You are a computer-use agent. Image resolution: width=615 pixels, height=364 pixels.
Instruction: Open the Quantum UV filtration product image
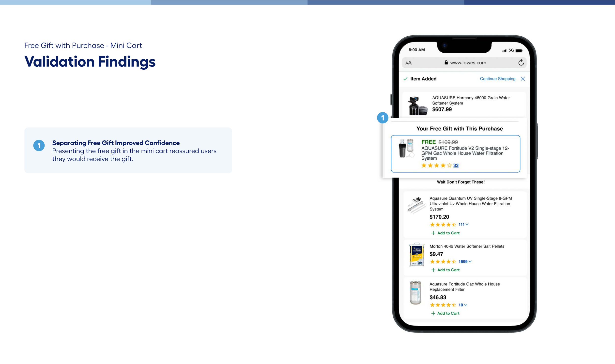(x=416, y=205)
